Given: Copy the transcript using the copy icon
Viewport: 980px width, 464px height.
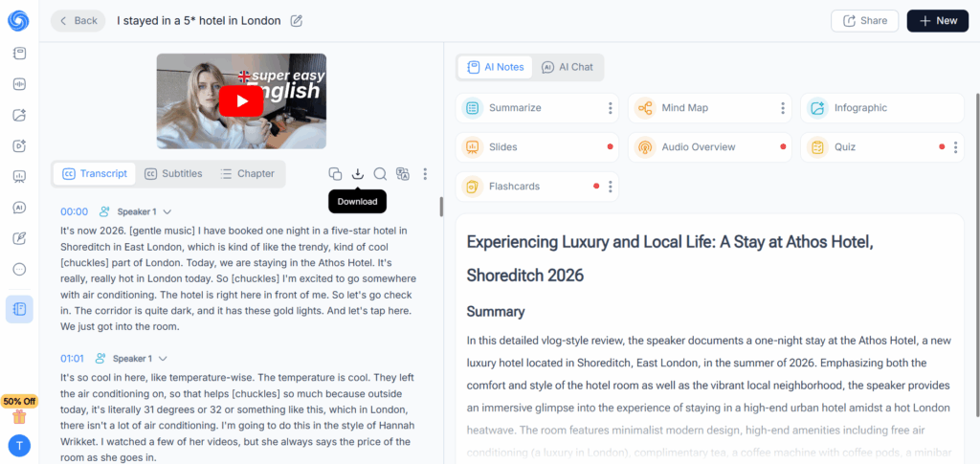Looking at the screenshot, I should click(335, 173).
